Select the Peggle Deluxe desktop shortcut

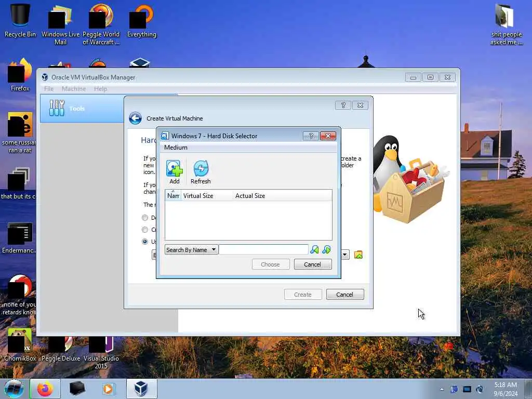tap(61, 349)
